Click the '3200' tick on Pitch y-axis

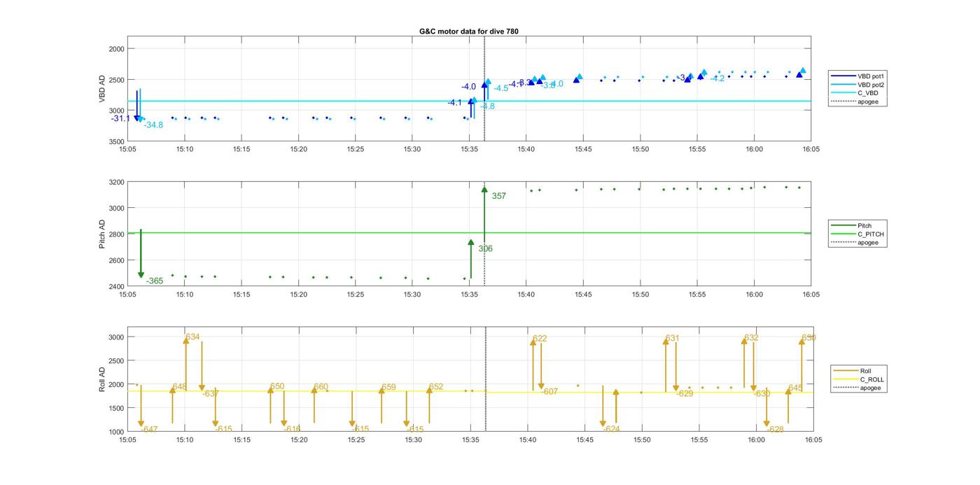click(117, 182)
